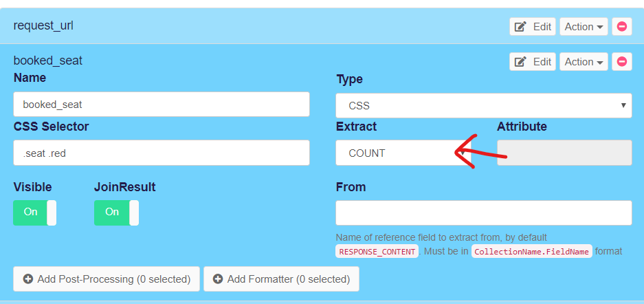Screen dimensions: 644x304
Task: Open the Action dropdown for request_url
Action: click(584, 27)
